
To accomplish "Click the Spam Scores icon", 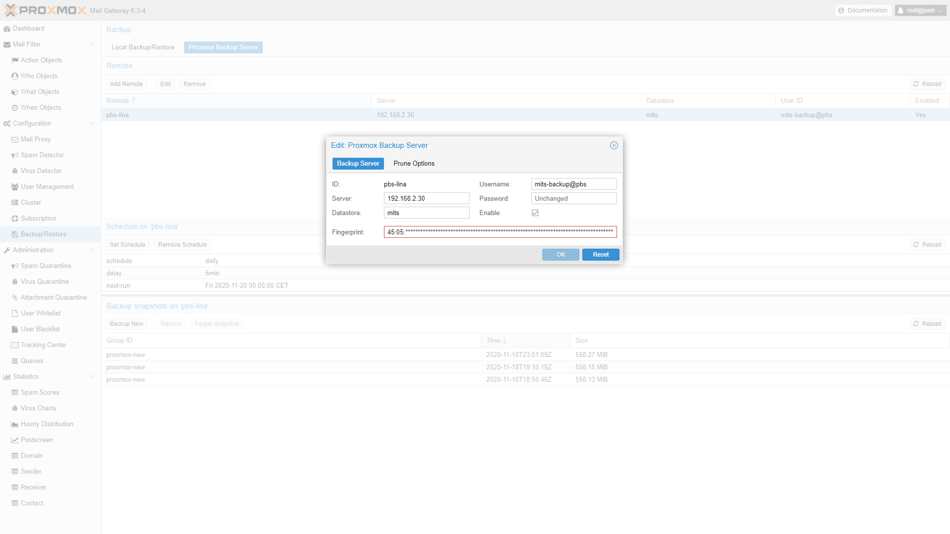I will pyautogui.click(x=15, y=392).
